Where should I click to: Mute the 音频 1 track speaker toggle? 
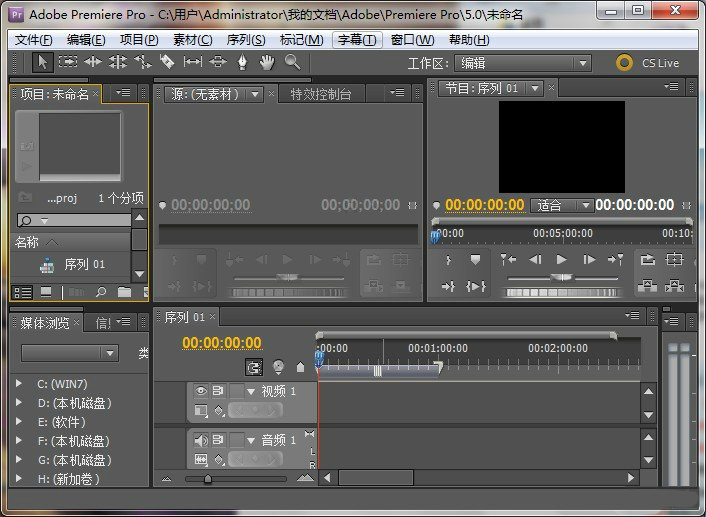click(x=201, y=440)
